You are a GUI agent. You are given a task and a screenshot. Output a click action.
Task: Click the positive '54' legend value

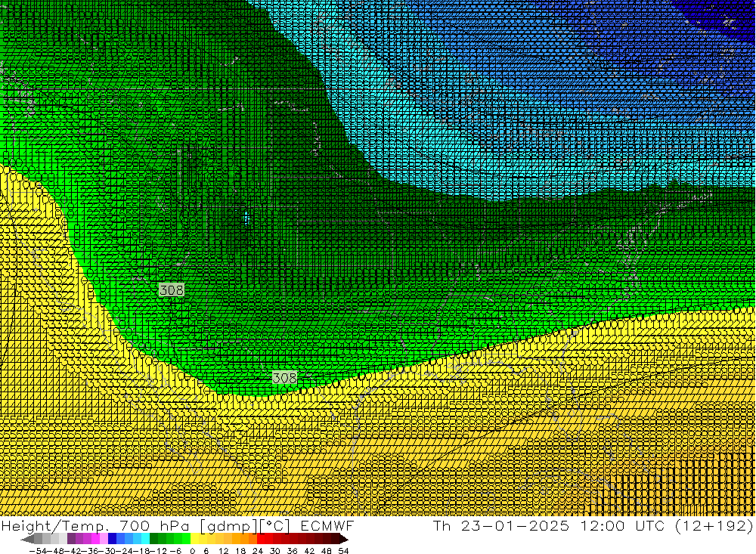tap(343, 550)
